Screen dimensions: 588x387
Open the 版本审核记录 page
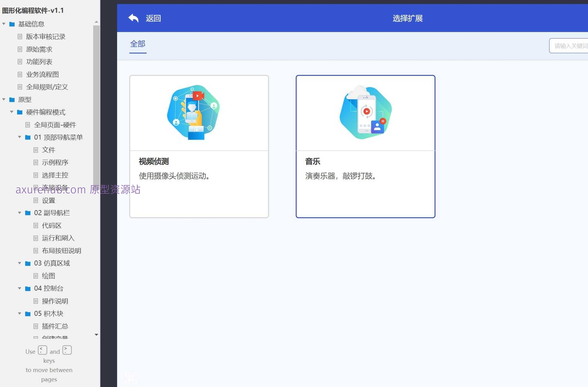[x=46, y=37]
